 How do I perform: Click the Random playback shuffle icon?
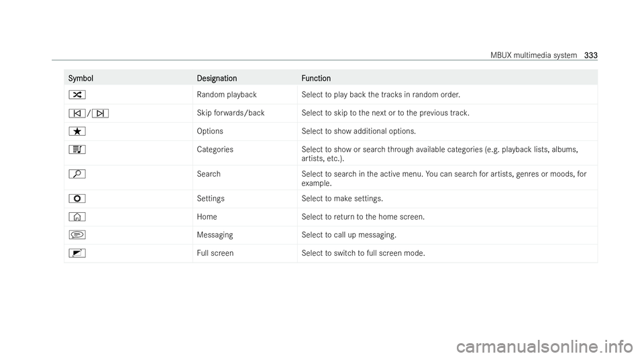click(x=77, y=95)
